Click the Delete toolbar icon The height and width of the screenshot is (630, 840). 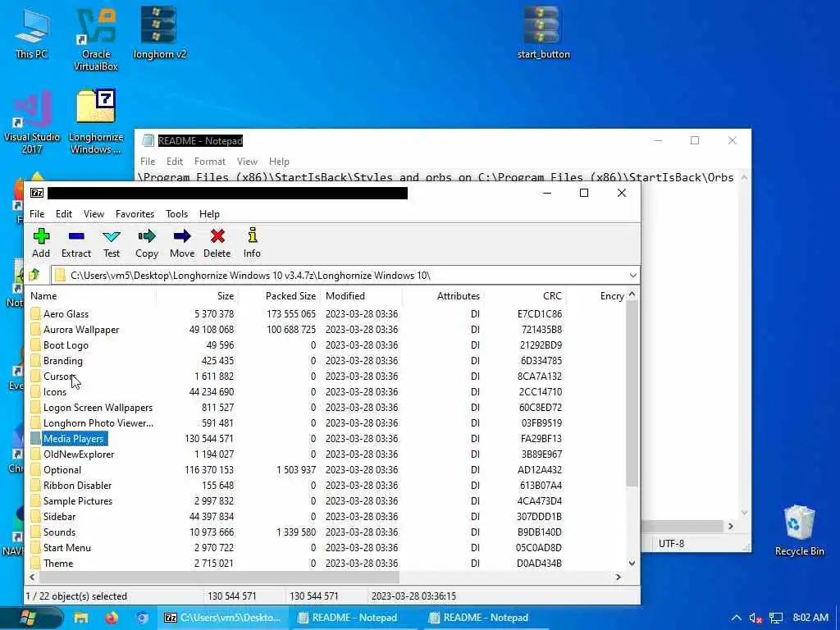[217, 236]
